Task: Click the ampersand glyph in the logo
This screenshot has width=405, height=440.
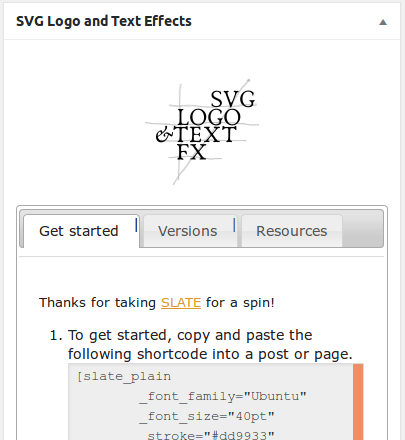Action: [x=164, y=135]
